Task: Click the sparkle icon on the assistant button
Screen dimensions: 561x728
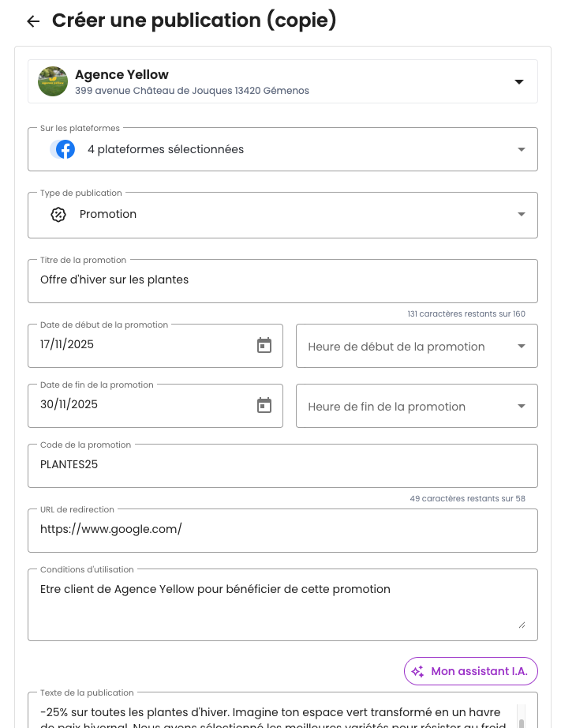Action: point(417,671)
